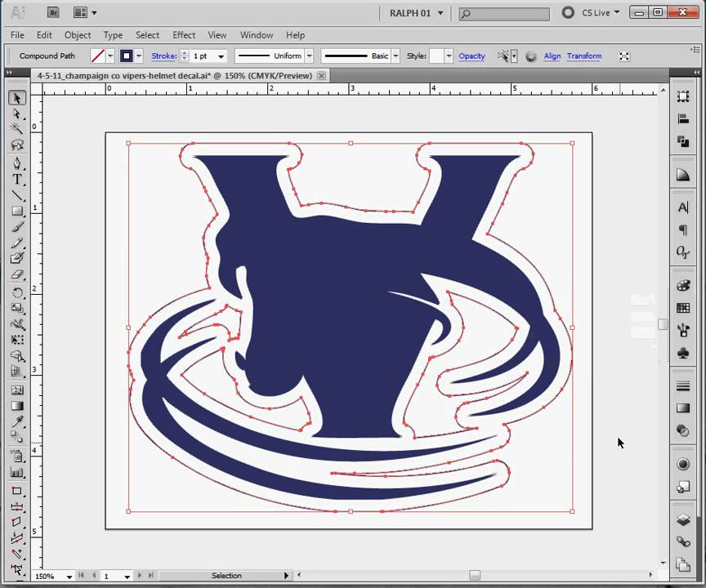Open the Help menu
The image size is (706, 588).
point(295,35)
